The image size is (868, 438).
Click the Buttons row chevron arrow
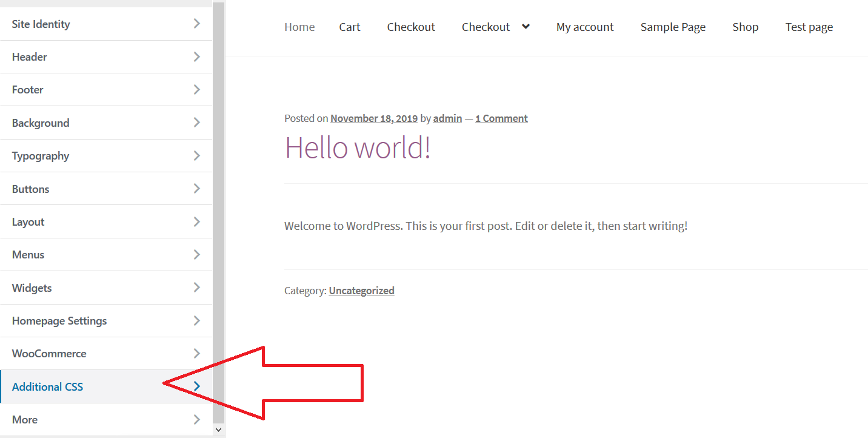(196, 189)
